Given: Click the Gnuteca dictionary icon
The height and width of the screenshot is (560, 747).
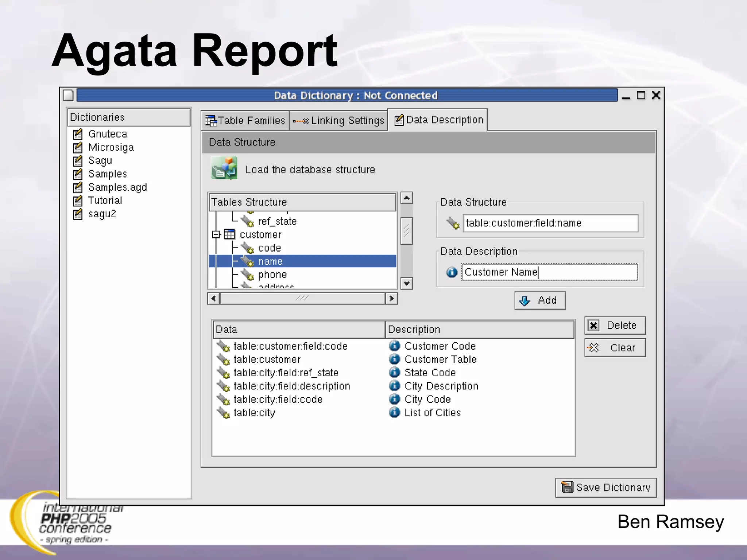Looking at the screenshot, I should pyautogui.click(x=78, y=134).
